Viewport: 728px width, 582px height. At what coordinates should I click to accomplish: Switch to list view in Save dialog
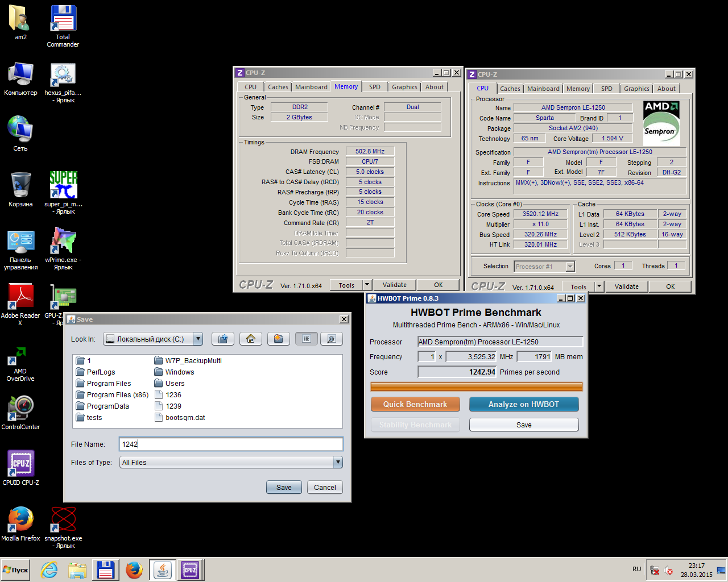point(307,339)
